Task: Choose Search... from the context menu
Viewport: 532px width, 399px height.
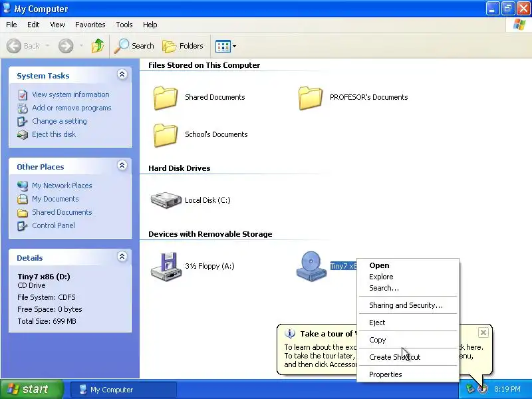Action: (x=408, y=288)
